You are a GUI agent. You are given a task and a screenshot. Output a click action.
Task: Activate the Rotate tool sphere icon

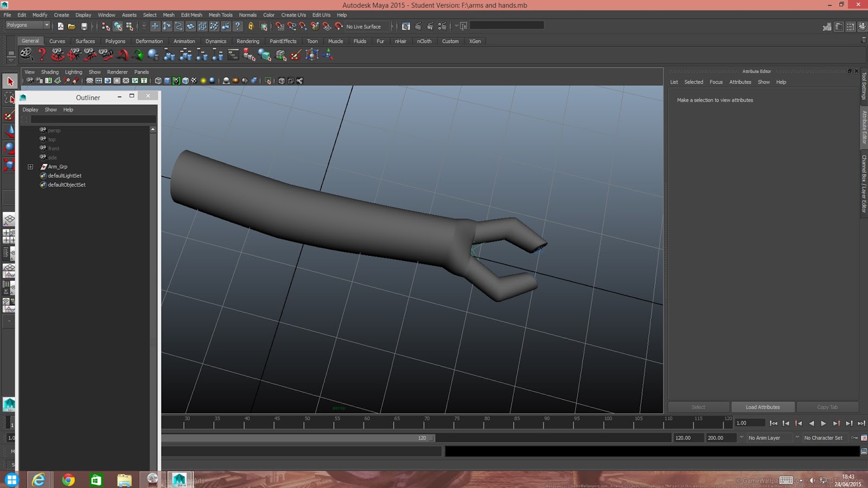pos(9,148)
